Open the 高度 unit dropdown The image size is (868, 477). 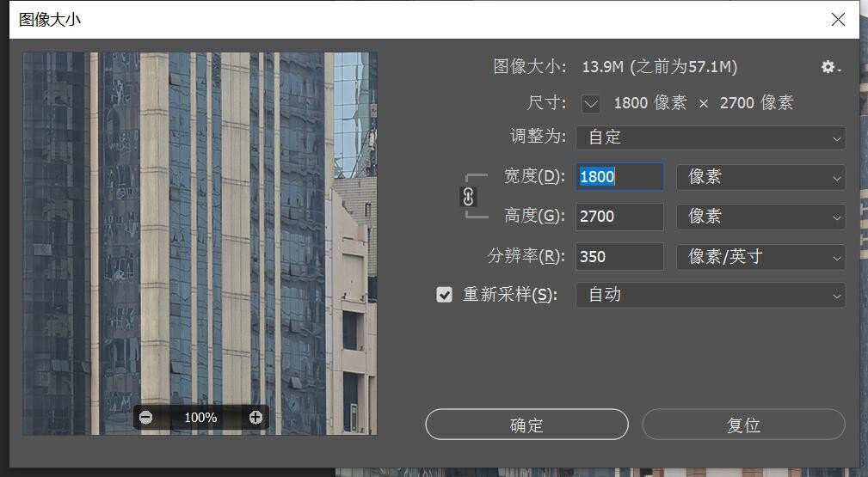tap(760, 217)
